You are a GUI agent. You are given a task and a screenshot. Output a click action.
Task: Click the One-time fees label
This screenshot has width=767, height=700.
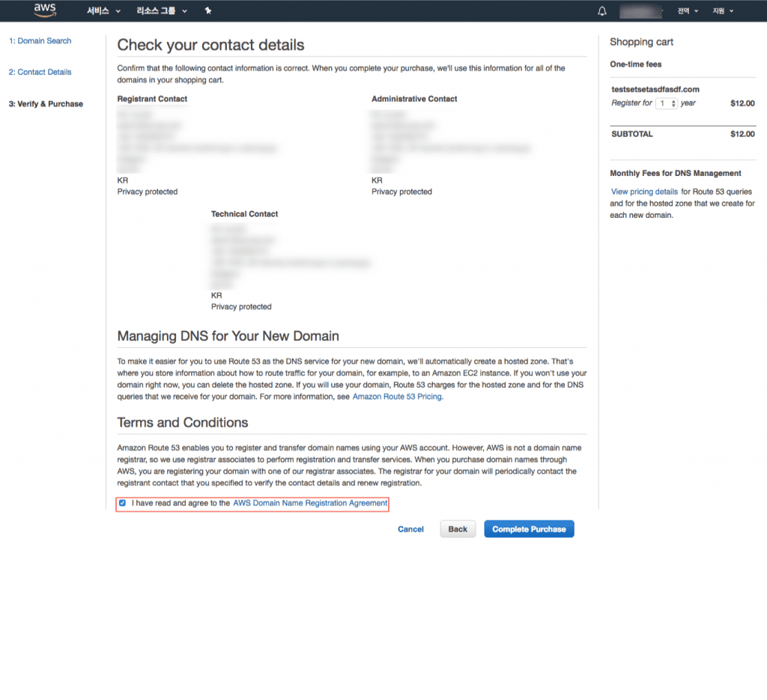tap(635, 64)
